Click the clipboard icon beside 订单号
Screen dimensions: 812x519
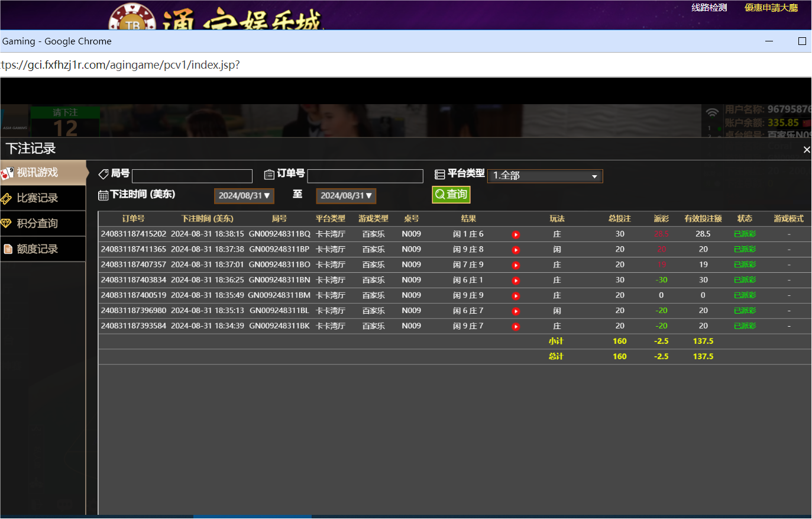269,173
